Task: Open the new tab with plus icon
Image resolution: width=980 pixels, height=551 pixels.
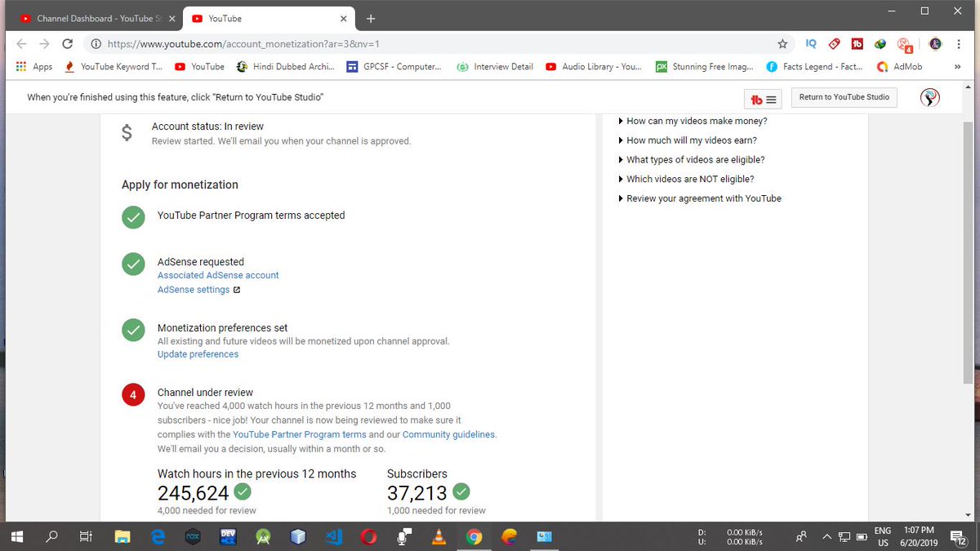Action: pyautogui.click(x=371, y=18)
